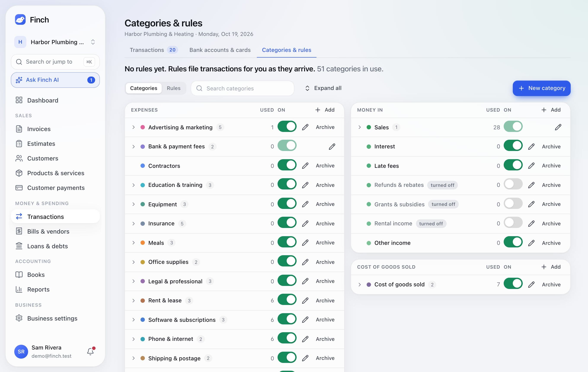This screenshot has height=372, width=588.
Task: Click Rent & lease color dot
Action: coord(143,300)
